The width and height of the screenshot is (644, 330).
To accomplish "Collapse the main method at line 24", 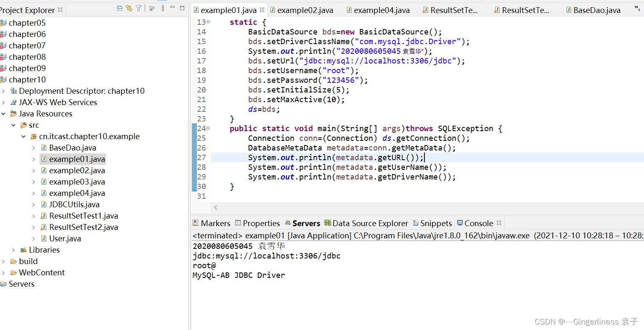I will [x=208, y=128].
